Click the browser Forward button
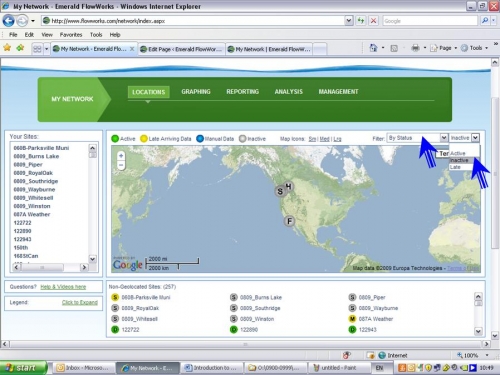 [x=22, y=21]
